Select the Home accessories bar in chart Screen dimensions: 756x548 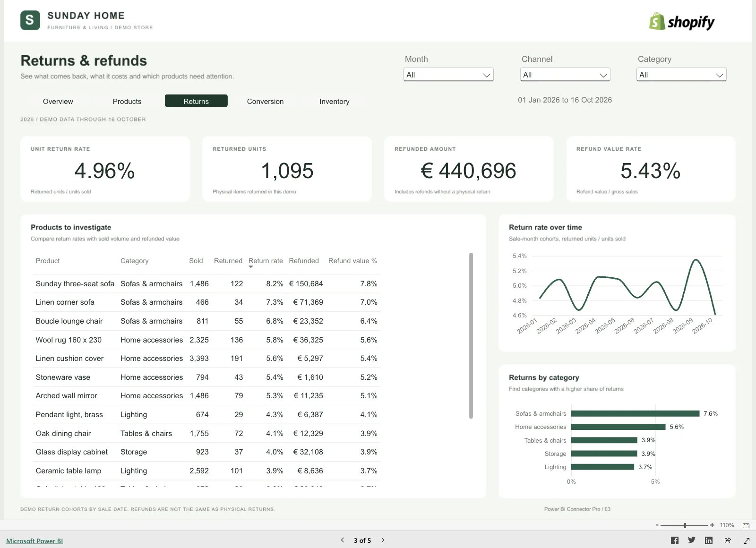[x=619, y=427]
